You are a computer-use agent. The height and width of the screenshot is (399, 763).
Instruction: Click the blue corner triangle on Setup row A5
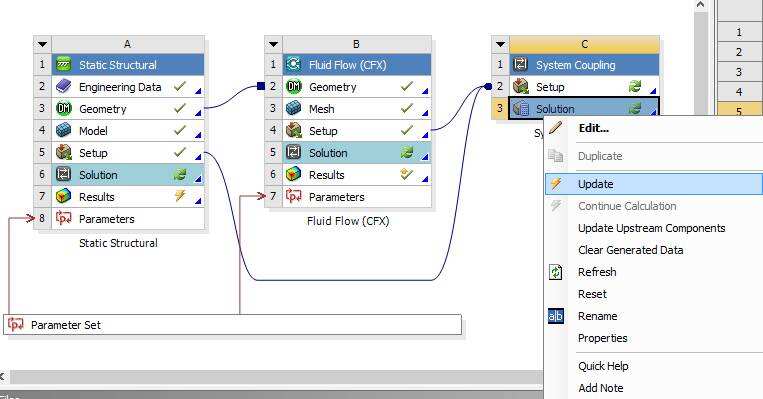[x=198, y=157]
